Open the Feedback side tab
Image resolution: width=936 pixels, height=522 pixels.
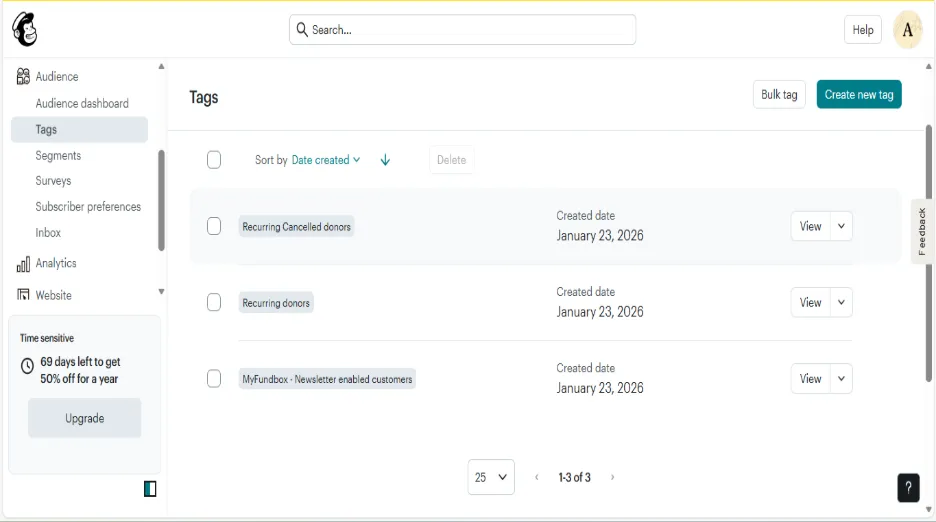[922, 231]
